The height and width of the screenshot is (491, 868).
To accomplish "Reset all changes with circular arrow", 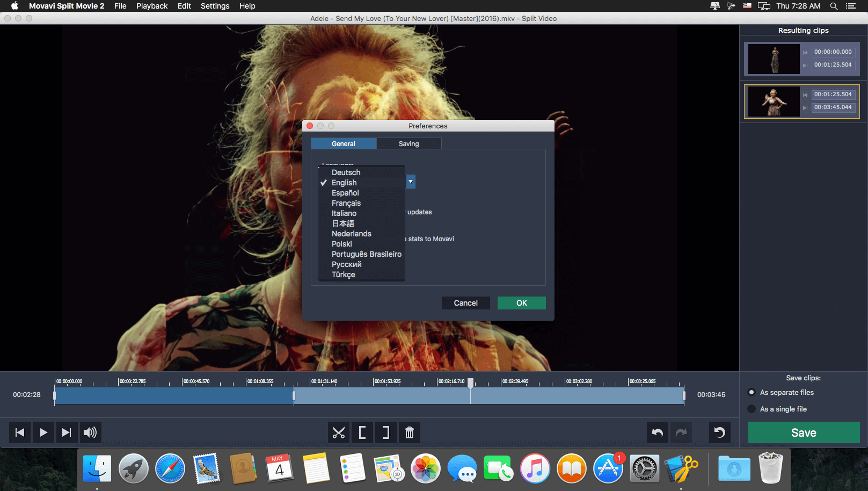I will coord(720,432).
